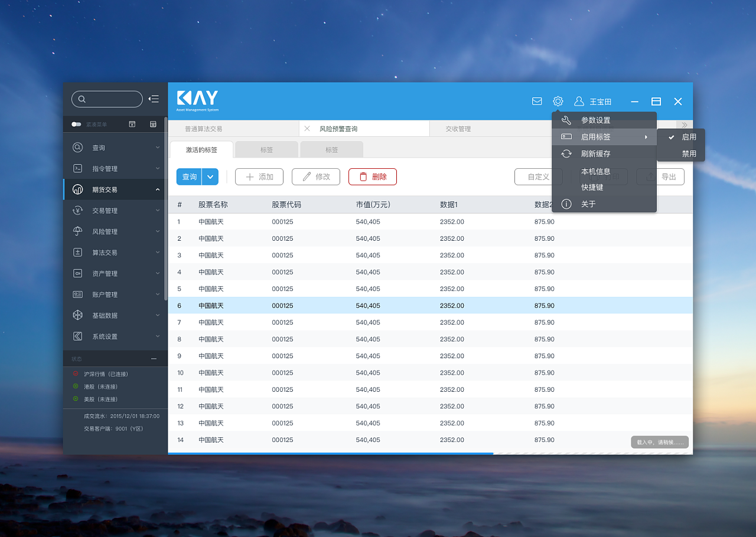
Task: Click the user avatar icon next to 王宝田
Action: coord(579,101)
